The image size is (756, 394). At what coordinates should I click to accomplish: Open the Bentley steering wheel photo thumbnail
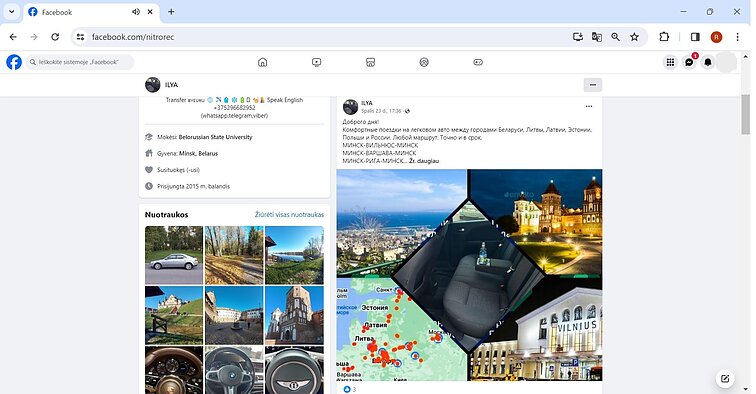(x=295, y=370)
